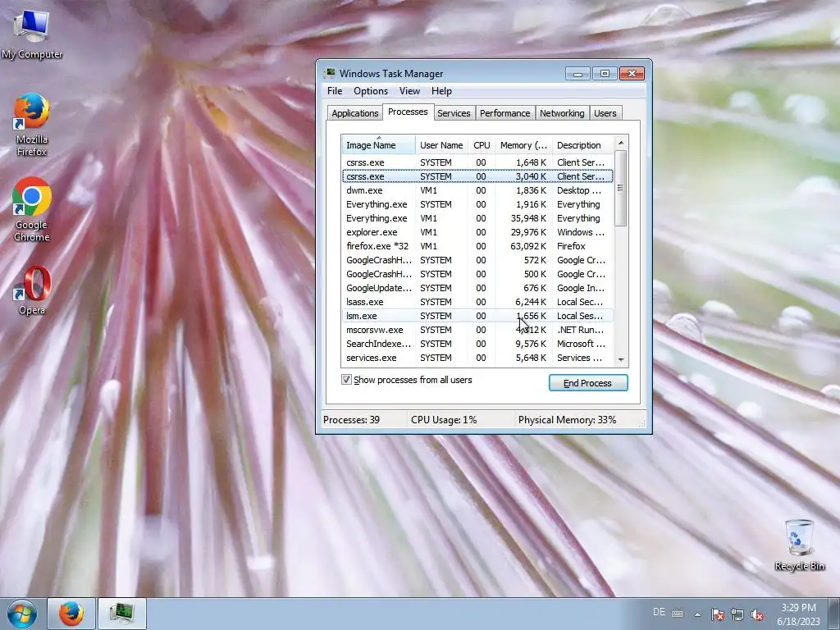Image resolution: width=840 pixels, height=630 pixels.
Task: Sort by Memory column header
Action: click(523, 145)
